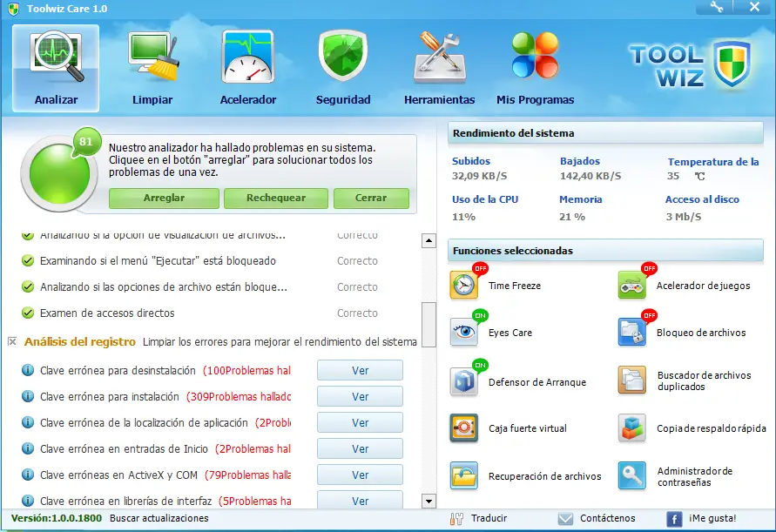Click the Uso de la CPU label

(x=485, y=199)
